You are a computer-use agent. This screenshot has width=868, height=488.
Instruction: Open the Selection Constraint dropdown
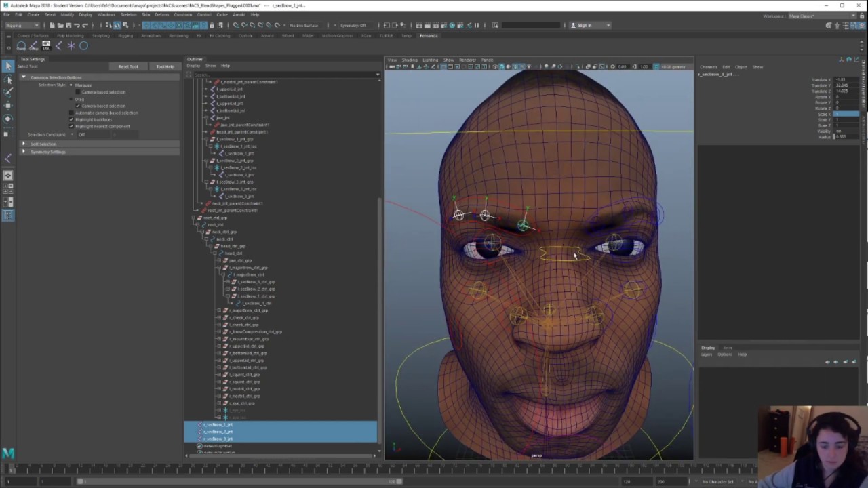pos(93,134)
